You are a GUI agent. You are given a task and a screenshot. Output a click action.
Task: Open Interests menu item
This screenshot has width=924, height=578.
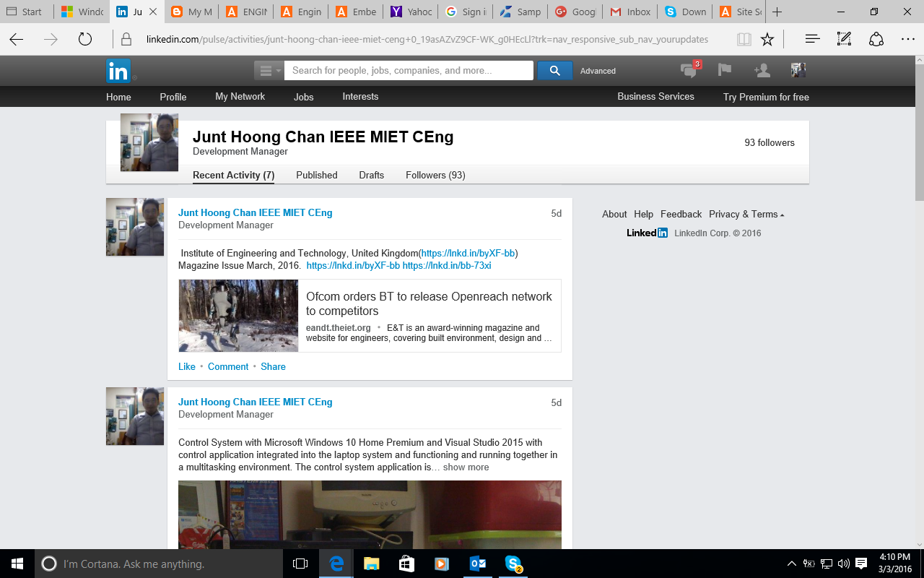coord(360,96)
